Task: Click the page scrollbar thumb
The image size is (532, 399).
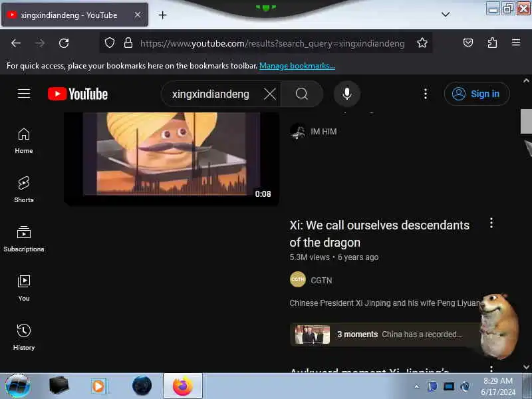Action: tap(526, 122)
